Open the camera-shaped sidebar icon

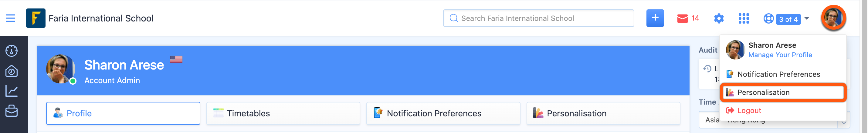tap(12, 71)
